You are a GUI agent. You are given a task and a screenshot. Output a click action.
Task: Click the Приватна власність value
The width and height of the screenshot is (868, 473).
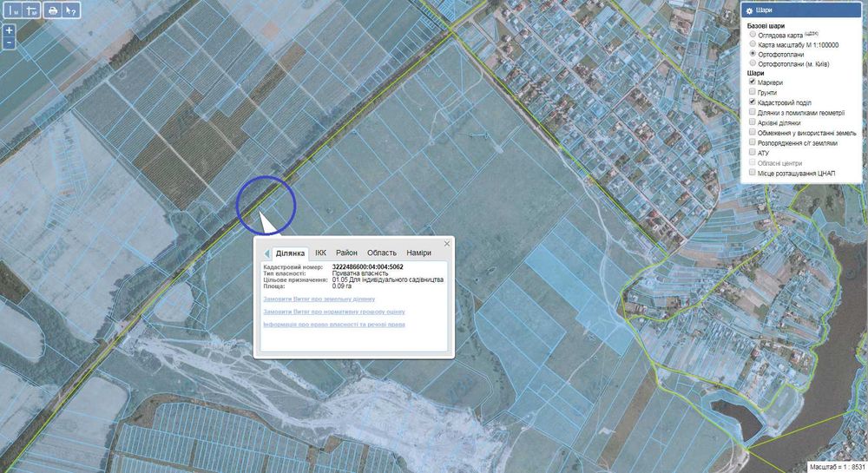360,273
